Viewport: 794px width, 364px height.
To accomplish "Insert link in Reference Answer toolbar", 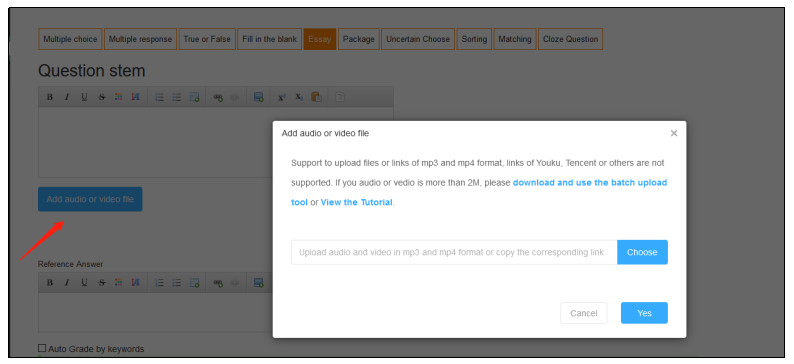I will (218, 283).
